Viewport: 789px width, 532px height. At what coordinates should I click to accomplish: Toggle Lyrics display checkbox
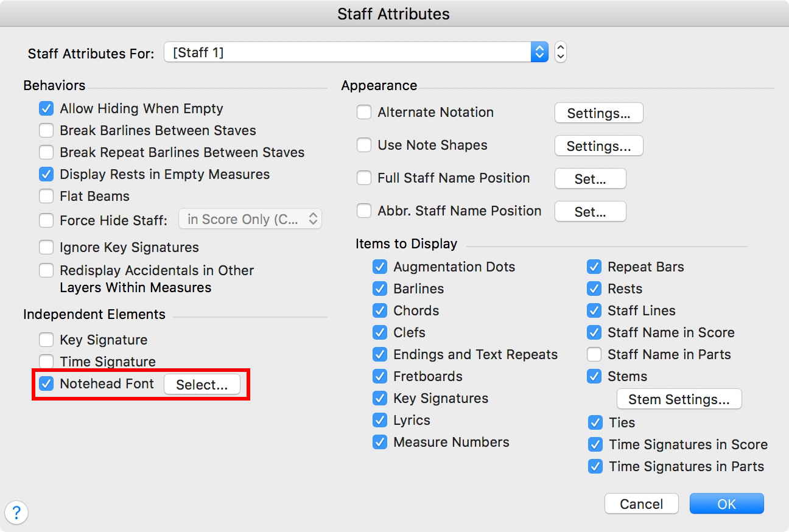tap(380, 420)
